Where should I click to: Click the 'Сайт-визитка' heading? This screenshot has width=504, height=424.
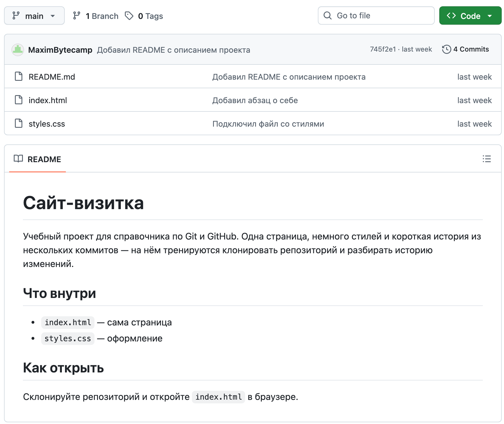83,203
